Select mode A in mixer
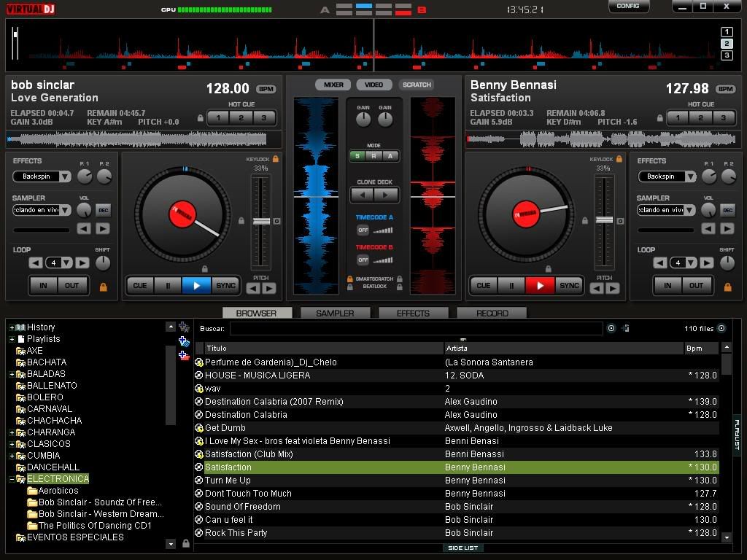Viewport: 747px width, 560px height. (390, 156)
